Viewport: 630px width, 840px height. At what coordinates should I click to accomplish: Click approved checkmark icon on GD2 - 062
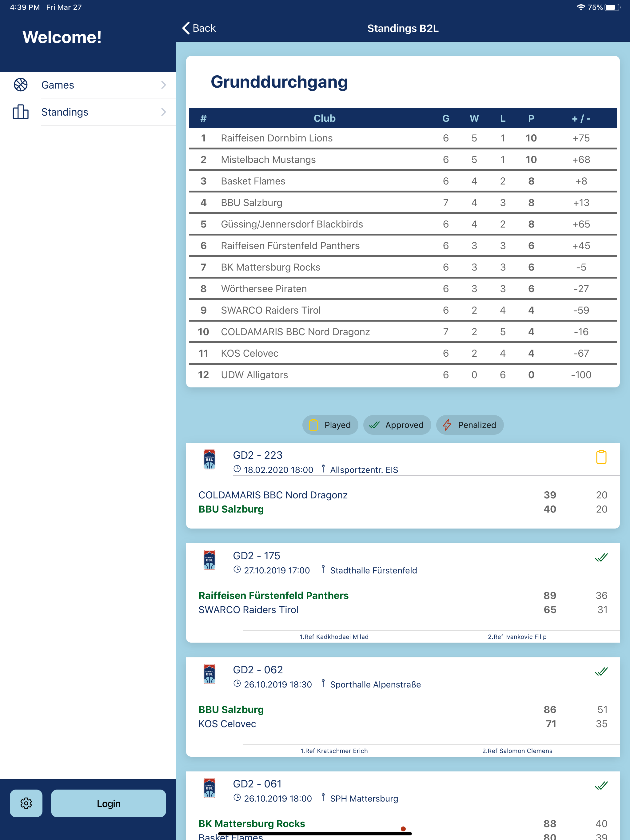pyautogui.click(x=601, y=672)
